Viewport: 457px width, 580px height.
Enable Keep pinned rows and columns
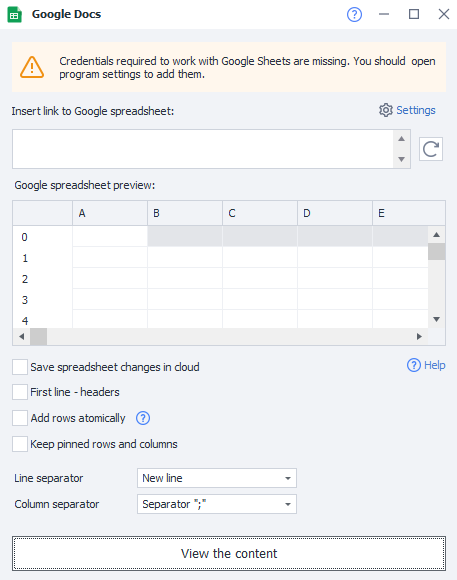click(20, 444)
